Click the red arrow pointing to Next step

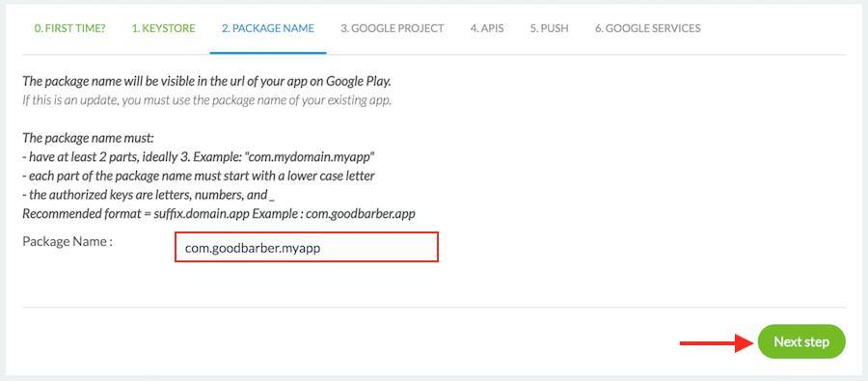pyautogui.click(x=717, y=343)
